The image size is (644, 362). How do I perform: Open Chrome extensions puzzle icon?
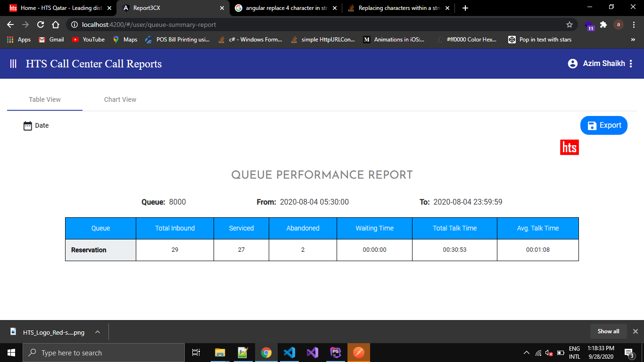(x=603, y=25)
